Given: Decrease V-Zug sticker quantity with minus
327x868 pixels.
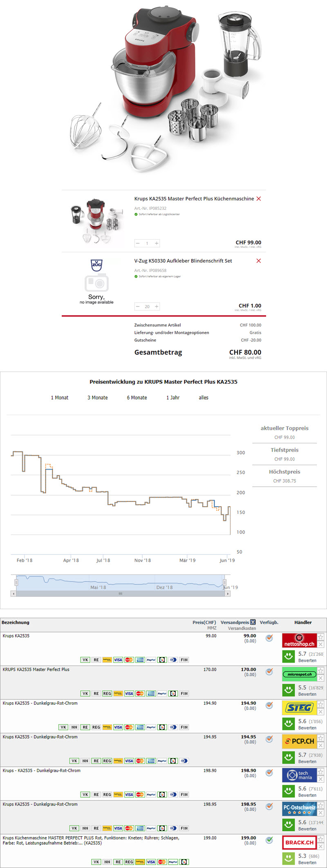Looking at the screenshot, I should pos(138,307).
